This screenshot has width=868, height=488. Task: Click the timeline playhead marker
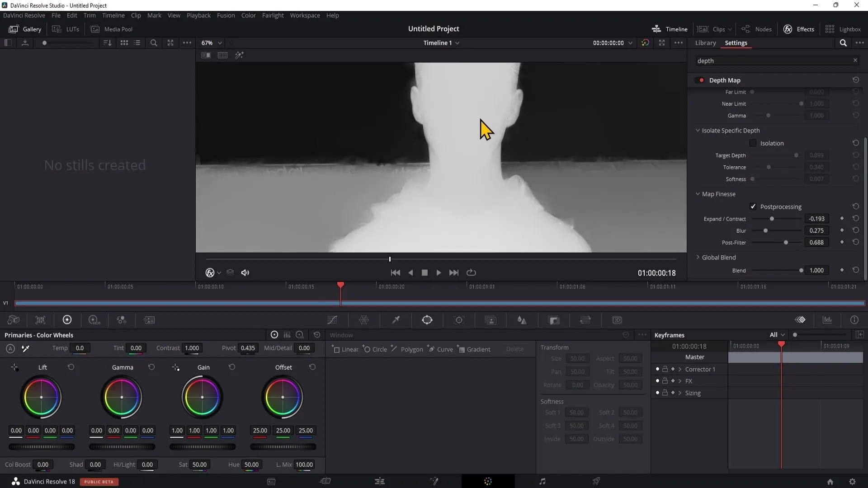[x=340, y=285]
